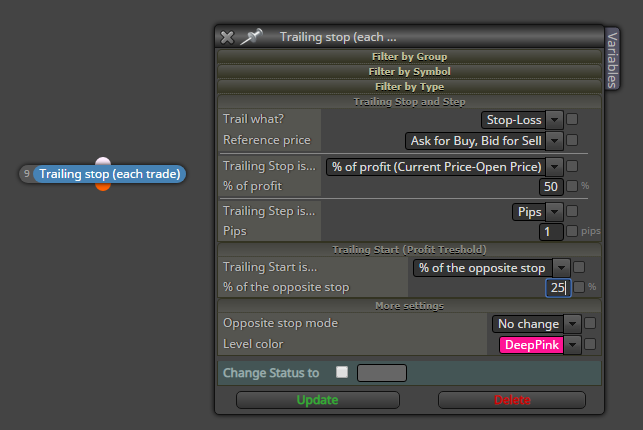
Task: Expand the Filter by Group section
Action: pos(409,57)
